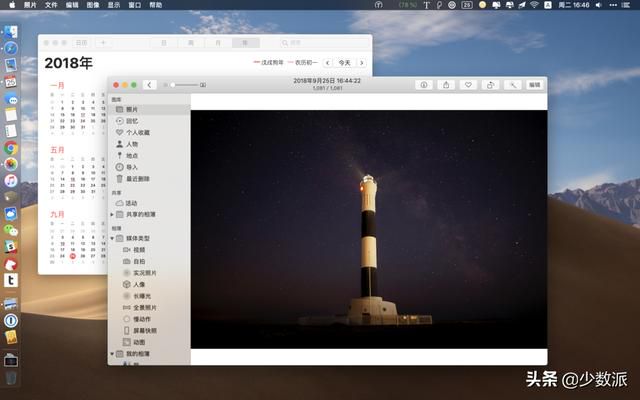
Task: Favorite the photo with the heart button
Action: tap(468, 85)
